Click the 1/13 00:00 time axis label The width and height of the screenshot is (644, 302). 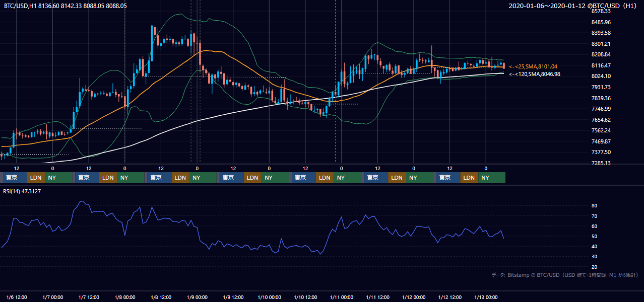click(486, 297)
